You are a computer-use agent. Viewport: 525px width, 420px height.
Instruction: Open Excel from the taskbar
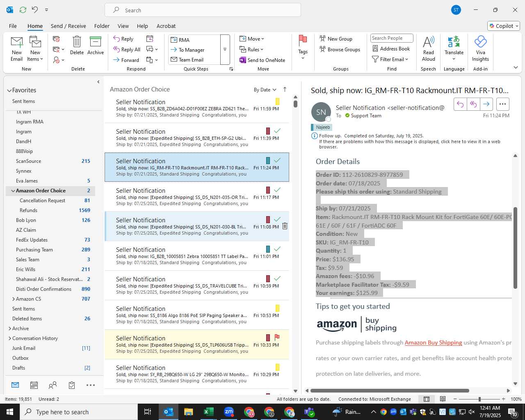point(208,412)
